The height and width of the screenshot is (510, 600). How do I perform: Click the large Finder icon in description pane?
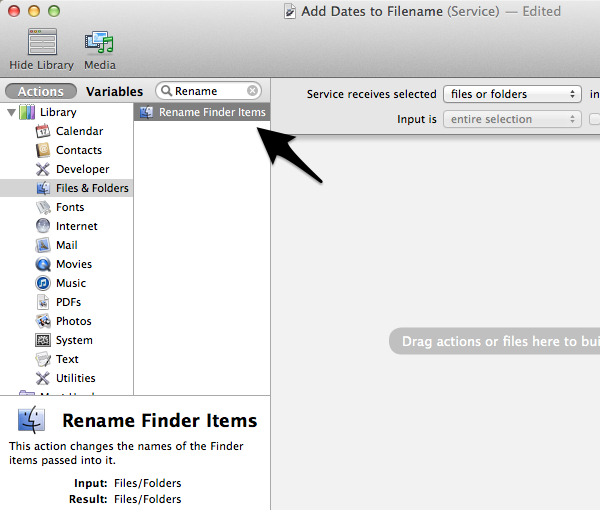click(x=31, y=420)
